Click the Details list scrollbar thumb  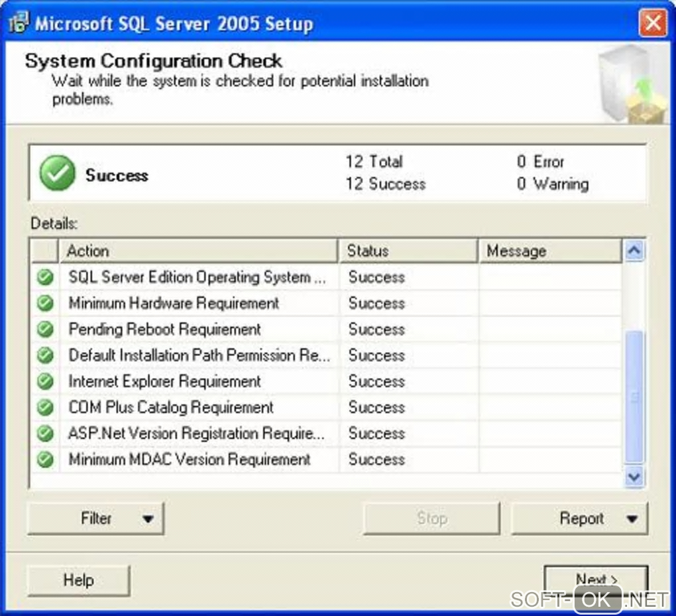coord(634,396)
